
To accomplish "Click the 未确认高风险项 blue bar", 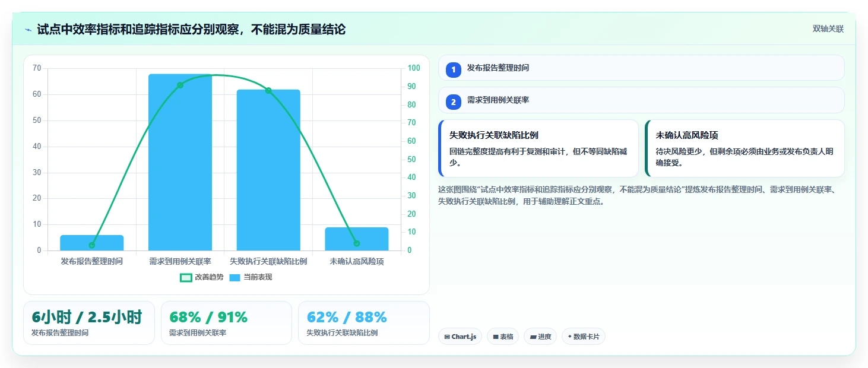I will (x=357, y=239).
